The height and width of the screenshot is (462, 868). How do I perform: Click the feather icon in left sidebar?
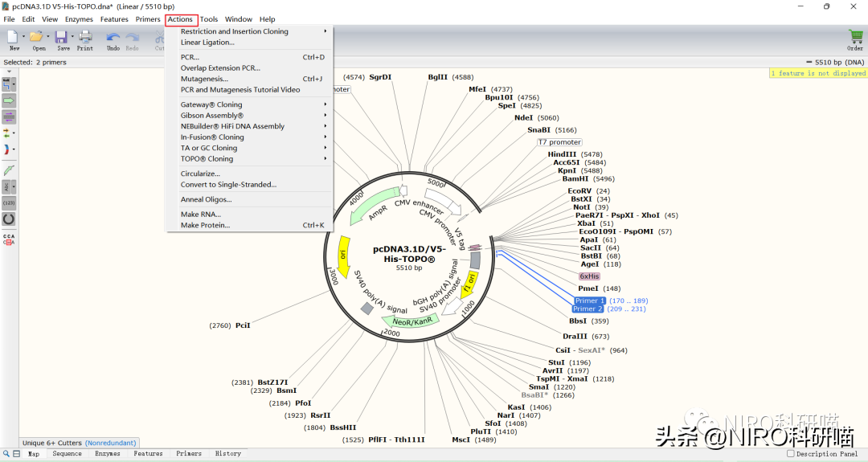(x=9, y=170)
